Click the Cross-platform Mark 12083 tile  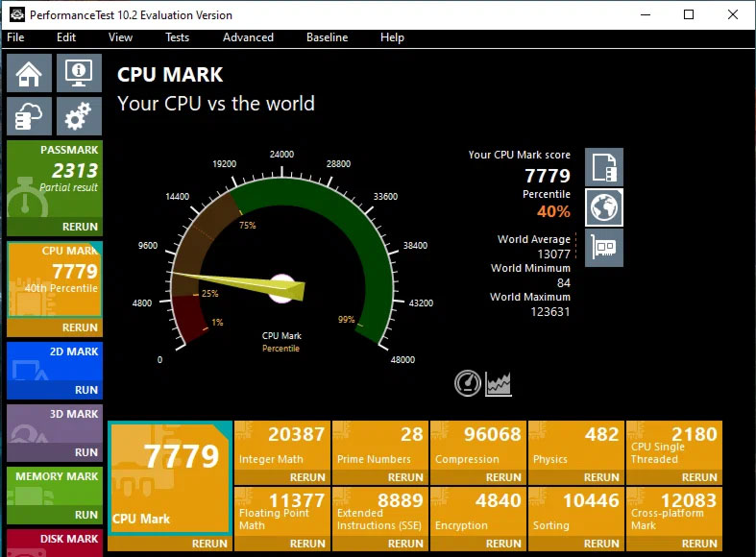coord(674,512)
